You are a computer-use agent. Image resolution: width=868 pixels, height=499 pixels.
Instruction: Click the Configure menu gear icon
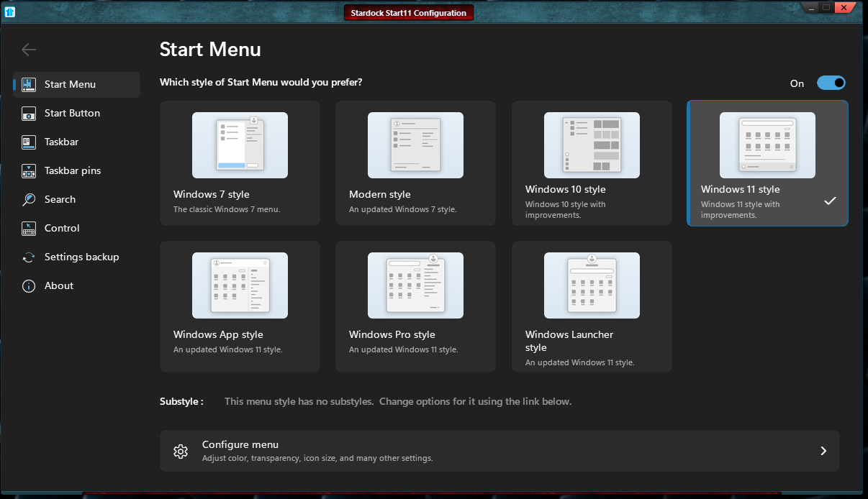(x=181, y=452)
